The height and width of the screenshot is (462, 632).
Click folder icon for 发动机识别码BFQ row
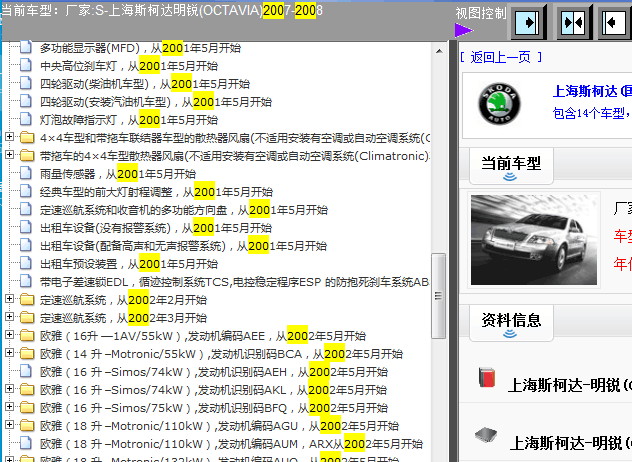27,408
